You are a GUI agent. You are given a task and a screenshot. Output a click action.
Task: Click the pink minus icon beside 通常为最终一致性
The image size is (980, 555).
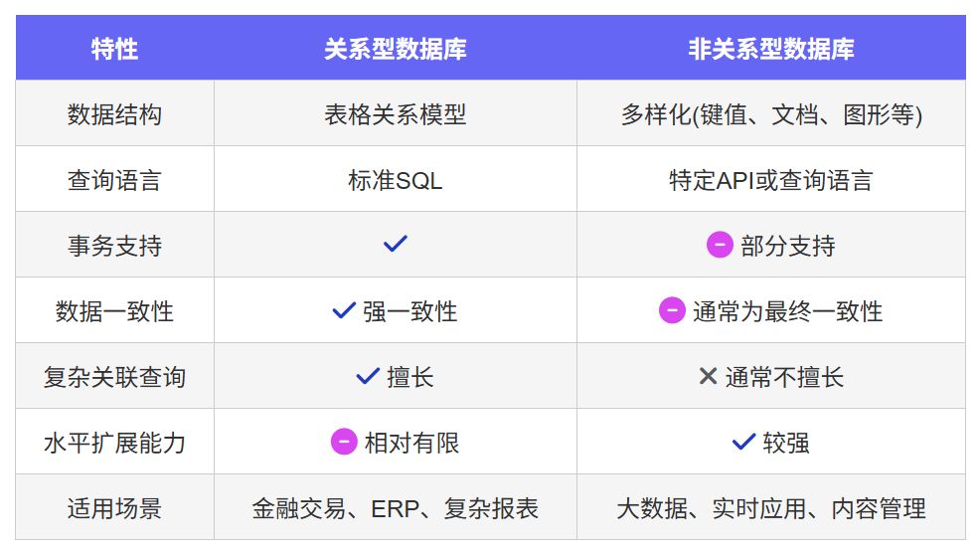(672, 310)
